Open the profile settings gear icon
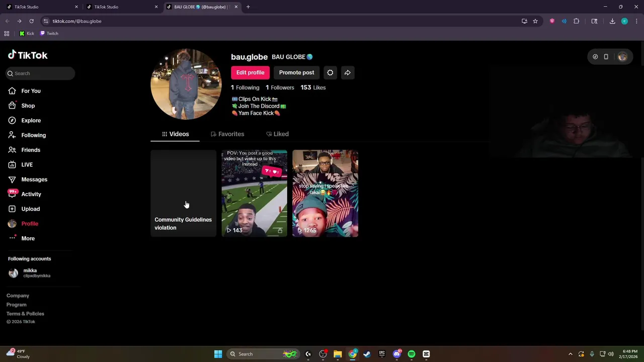 330,72
